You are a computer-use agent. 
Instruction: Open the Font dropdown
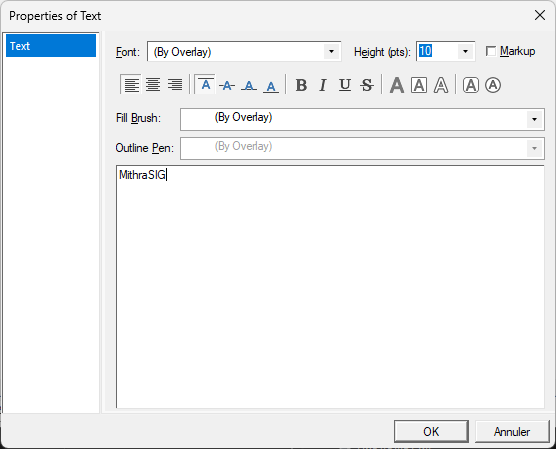(x=331, y=52)
